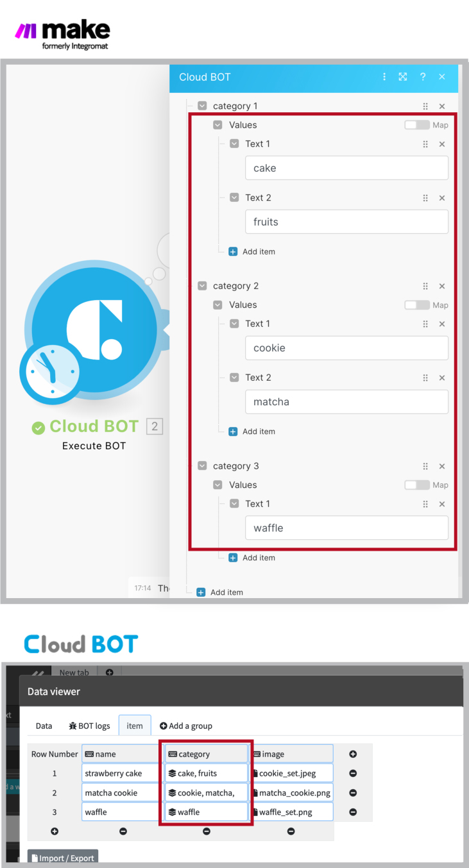Delete the name column using minus below it

[123, 831]
